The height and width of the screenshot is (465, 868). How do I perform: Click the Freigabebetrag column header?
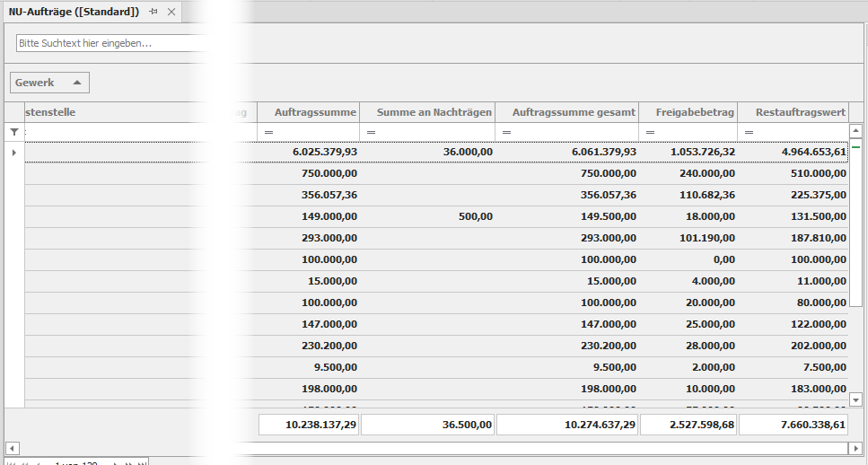(x=688, y=112)
